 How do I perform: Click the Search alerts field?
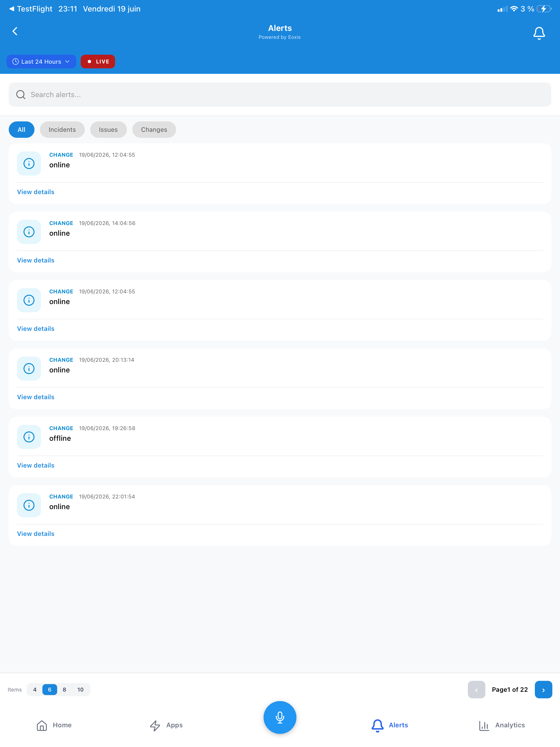pos(280,95)
